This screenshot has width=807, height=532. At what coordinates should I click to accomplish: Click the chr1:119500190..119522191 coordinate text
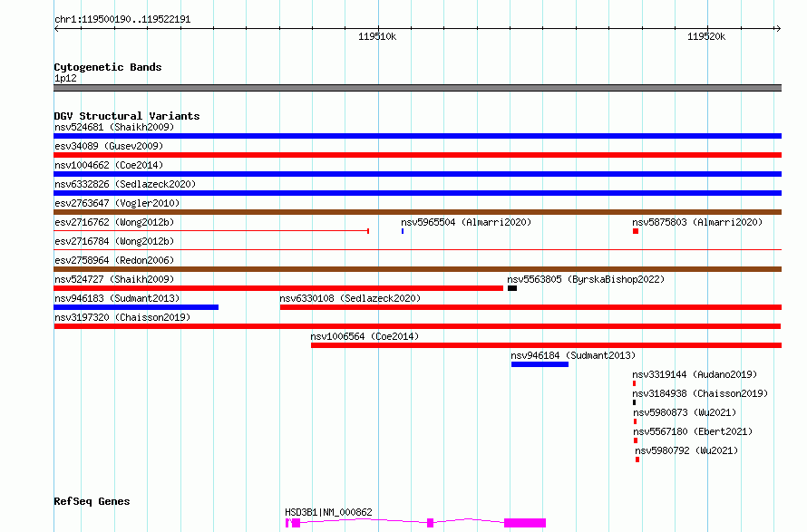pyautogui.click(x=122, y=20)
